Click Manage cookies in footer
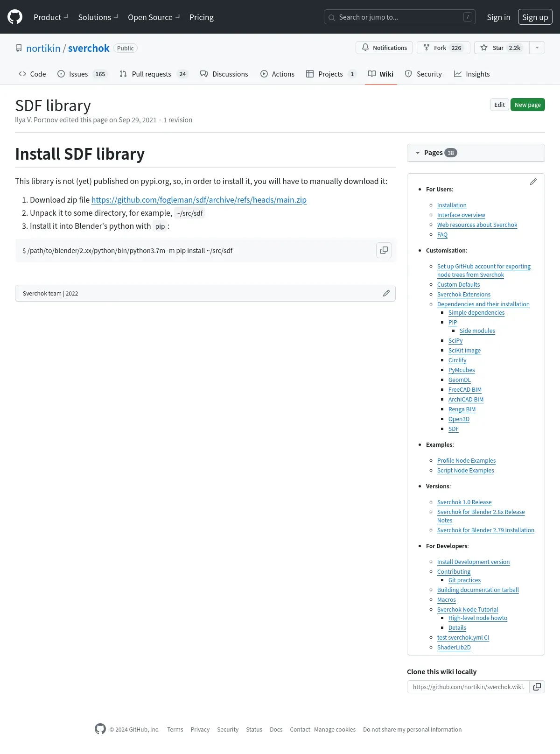Image resolution: width=560 pixels, height=754 pixels. point(335,729)
